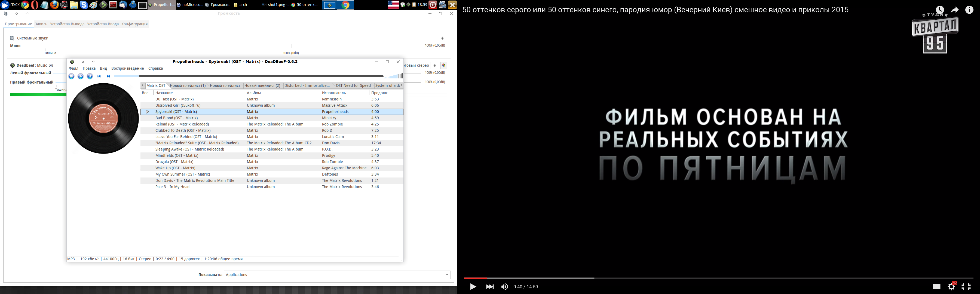Viewport: 980px width, 294px height.
Task: Open Skype from the panel launcher
Action: [84, 5]
